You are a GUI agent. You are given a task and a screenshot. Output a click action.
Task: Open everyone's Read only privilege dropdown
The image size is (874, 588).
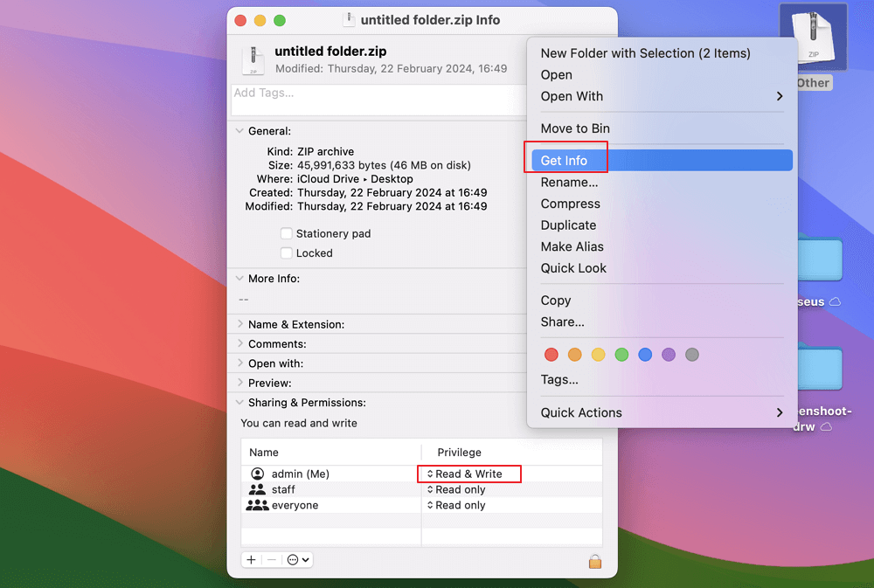(456, 505)
